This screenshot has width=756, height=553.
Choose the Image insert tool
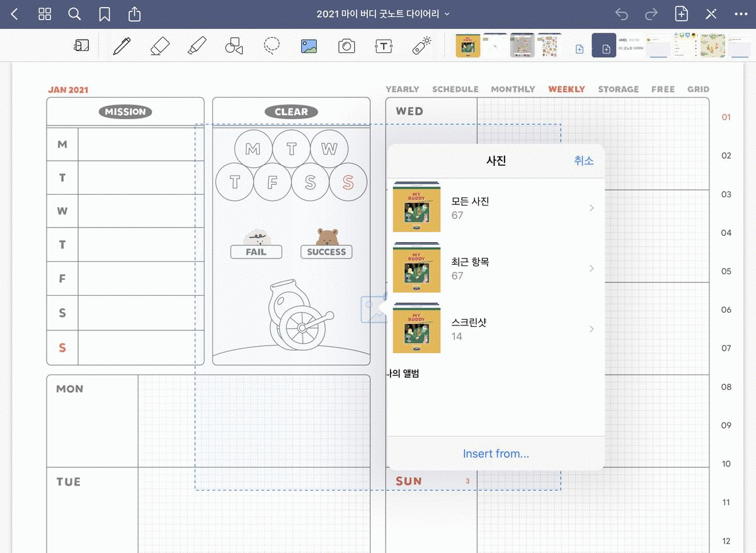tap(309, 46)
